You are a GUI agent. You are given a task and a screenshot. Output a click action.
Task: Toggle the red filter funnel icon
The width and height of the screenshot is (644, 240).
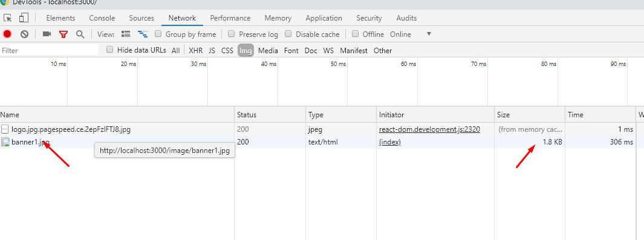point(63,34)
